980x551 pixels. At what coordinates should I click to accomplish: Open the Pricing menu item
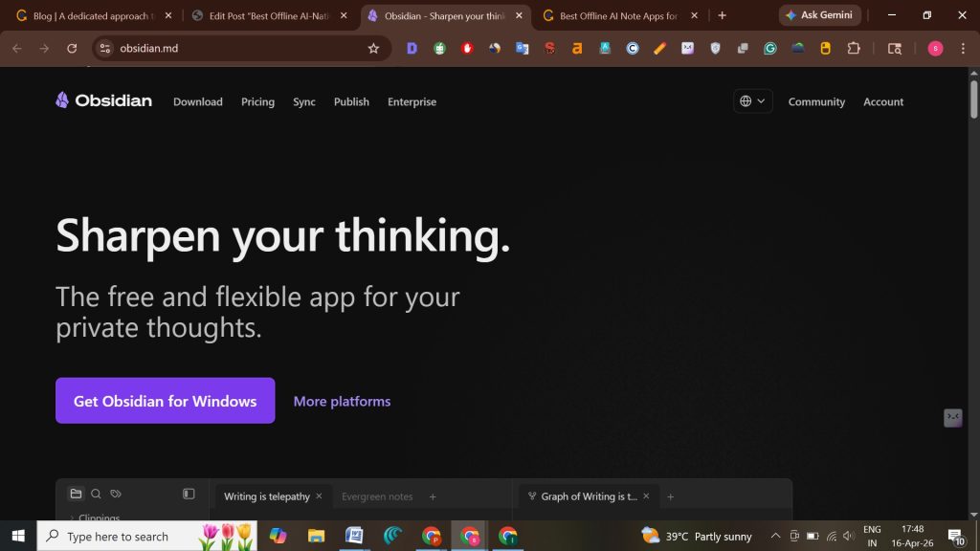pyautogui.click(x=257, y=102)
